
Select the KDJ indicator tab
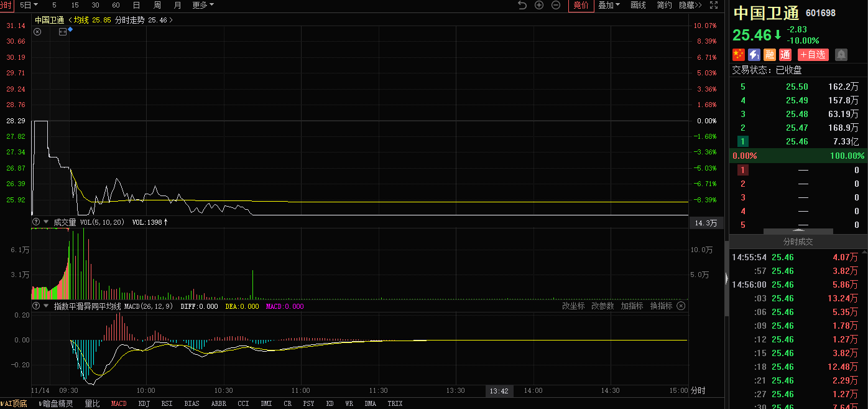coord(144,403)
